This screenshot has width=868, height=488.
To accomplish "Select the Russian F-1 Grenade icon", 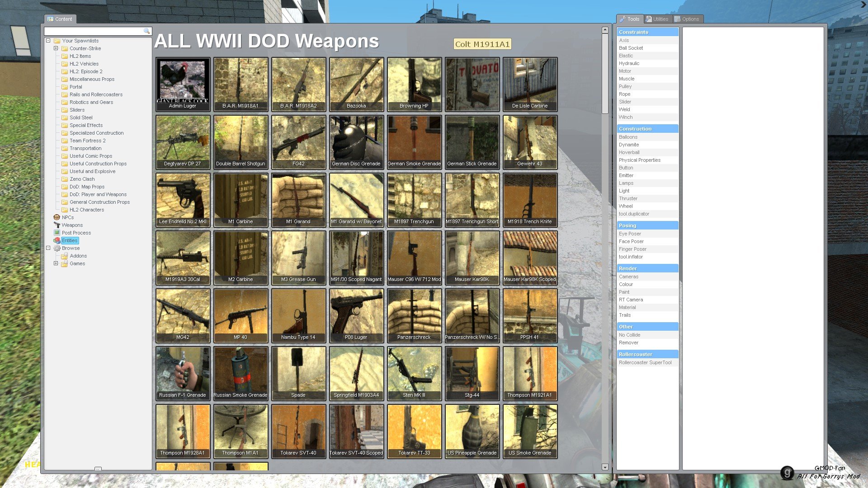I will coord(183,373).
